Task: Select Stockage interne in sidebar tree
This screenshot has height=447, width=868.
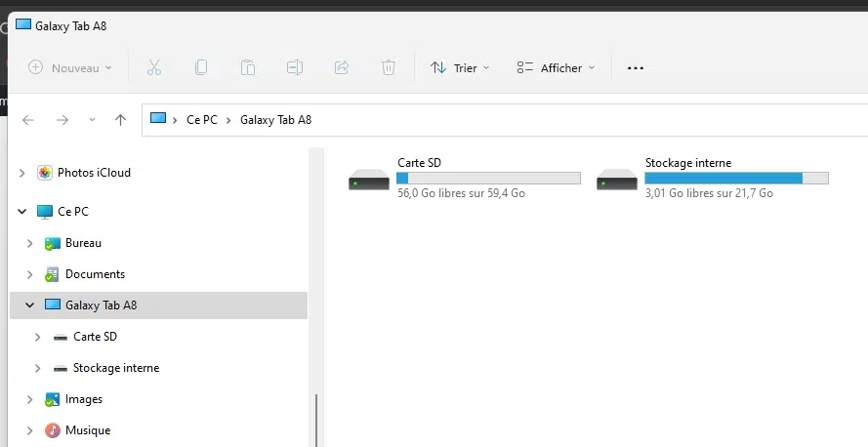Action: 116,368
